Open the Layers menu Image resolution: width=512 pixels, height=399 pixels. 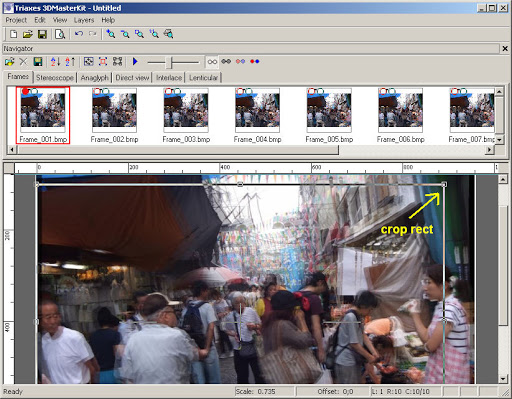tap(84, 20)
